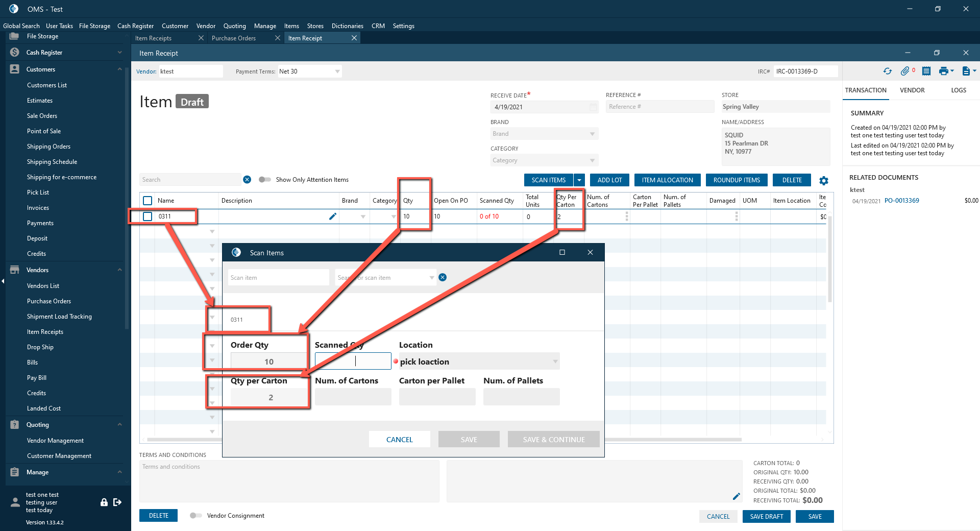Open Landed Cost in sidebar

tap(44, 408)
